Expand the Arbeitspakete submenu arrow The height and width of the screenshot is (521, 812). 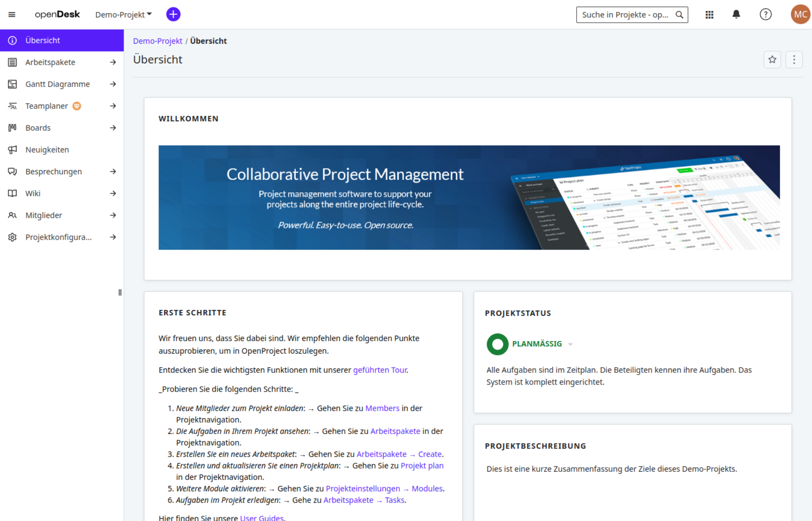click(113, 62)
